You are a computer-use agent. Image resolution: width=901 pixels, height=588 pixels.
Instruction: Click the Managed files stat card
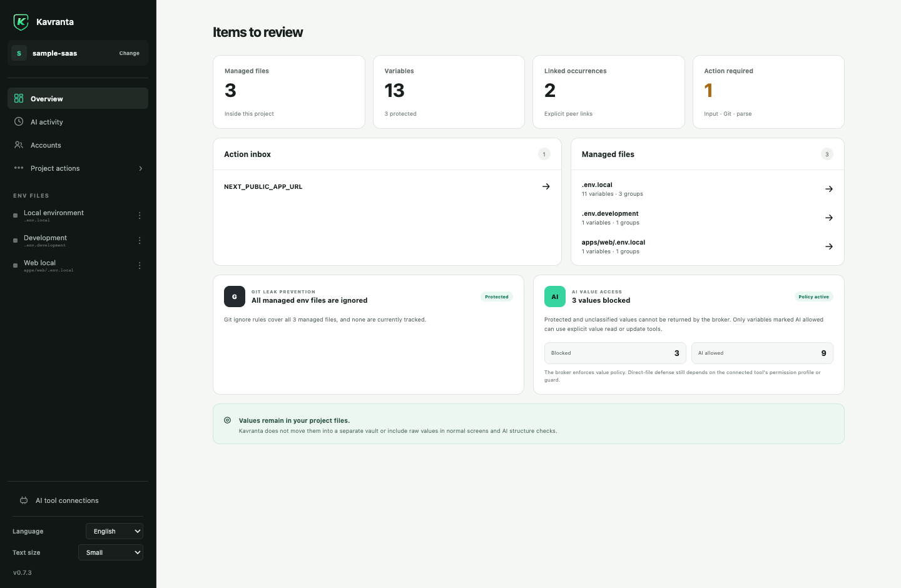[x=289, y=92]
